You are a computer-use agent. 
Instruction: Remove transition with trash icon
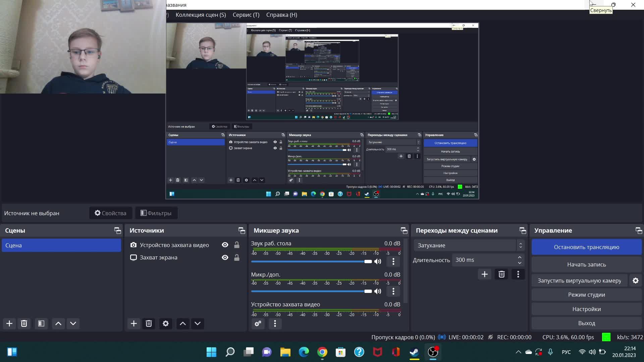pyautogui.click(x=501, y=274)
